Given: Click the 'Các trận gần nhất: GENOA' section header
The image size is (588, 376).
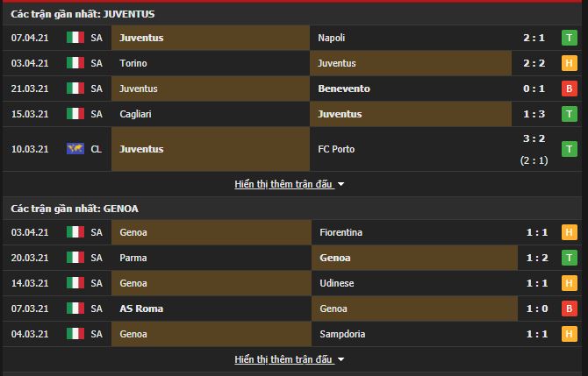Looking at the screenshot, I should click(x=75, y=209).
